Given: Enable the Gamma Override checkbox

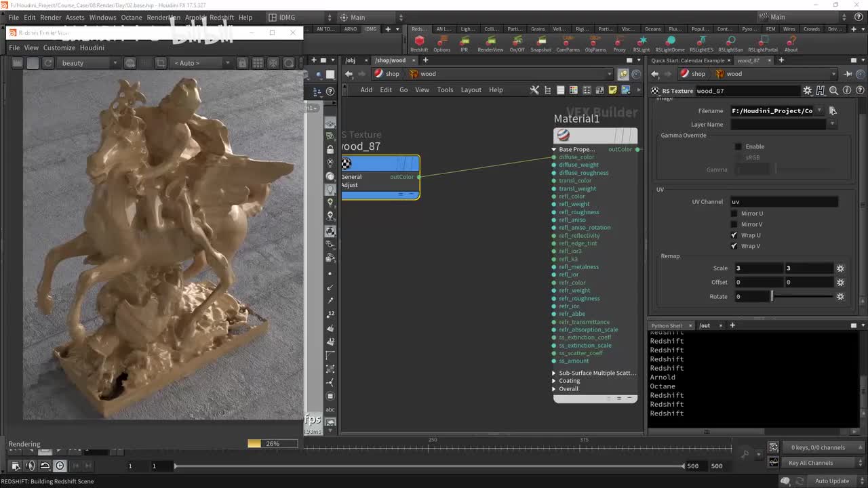Looking at the screenshot, I should [x=738, y=146].
